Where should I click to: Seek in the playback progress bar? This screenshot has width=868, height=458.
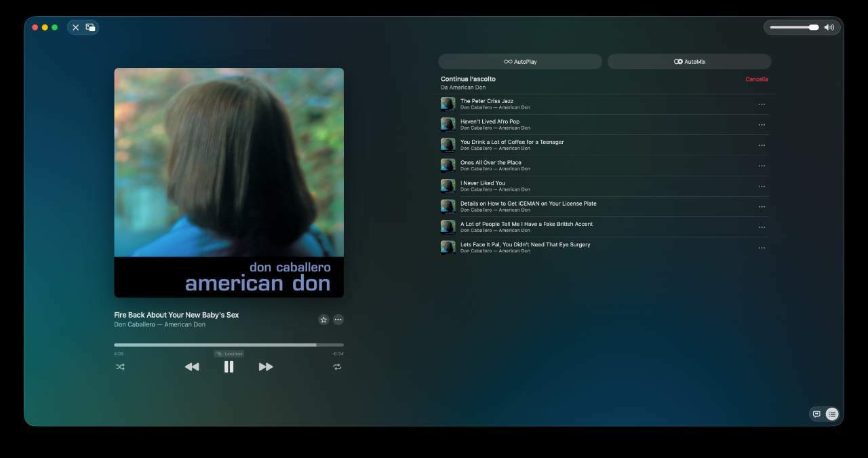pos(229,345)
